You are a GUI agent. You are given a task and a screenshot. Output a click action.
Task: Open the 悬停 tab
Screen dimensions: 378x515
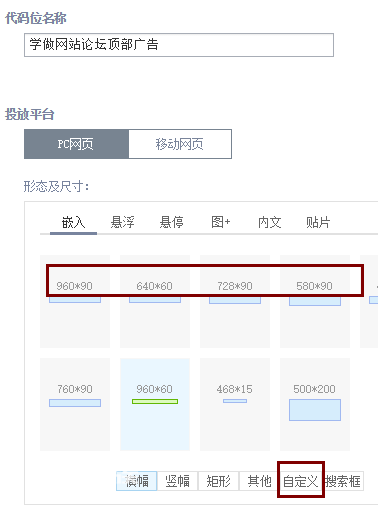171,222
